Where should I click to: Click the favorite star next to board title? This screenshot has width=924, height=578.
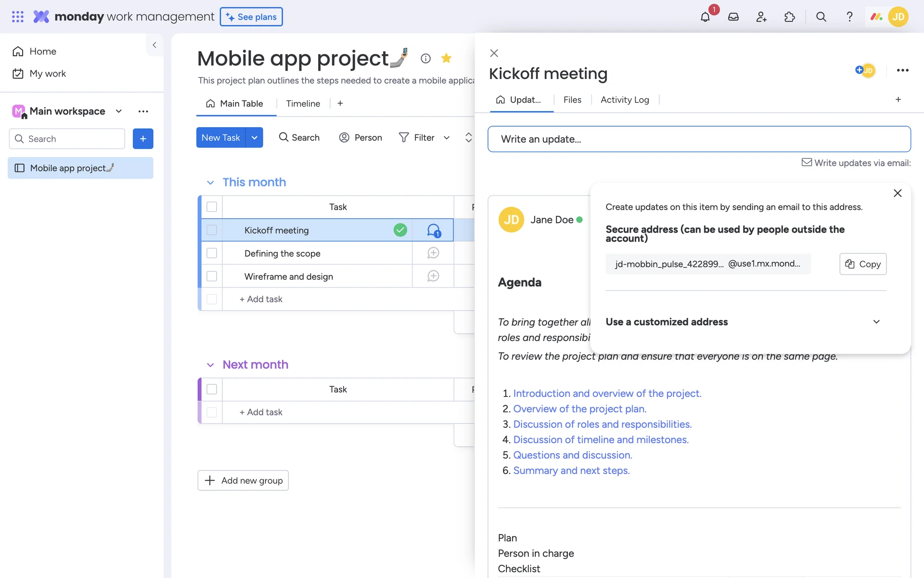pos(446,58)
